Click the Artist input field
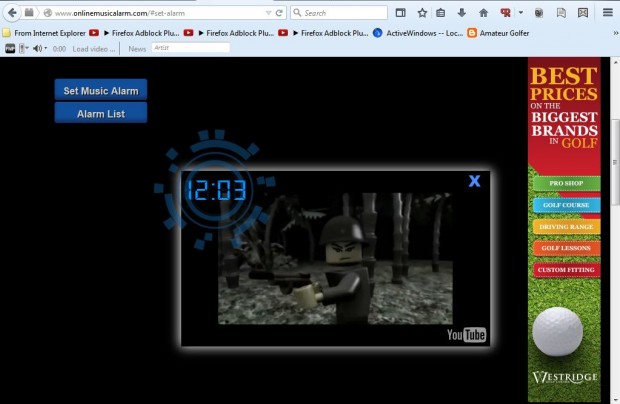Screen dimensions: 620x404 191,48
